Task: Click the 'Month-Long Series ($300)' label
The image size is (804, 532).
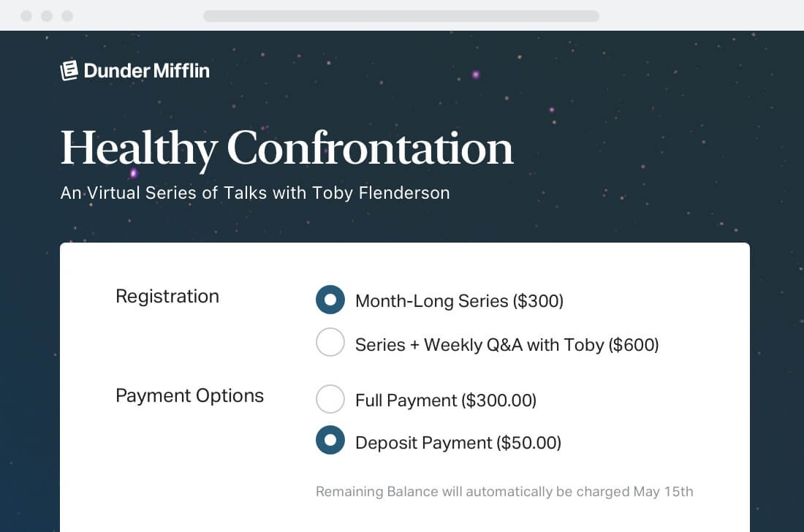Action: coord(459,301)
